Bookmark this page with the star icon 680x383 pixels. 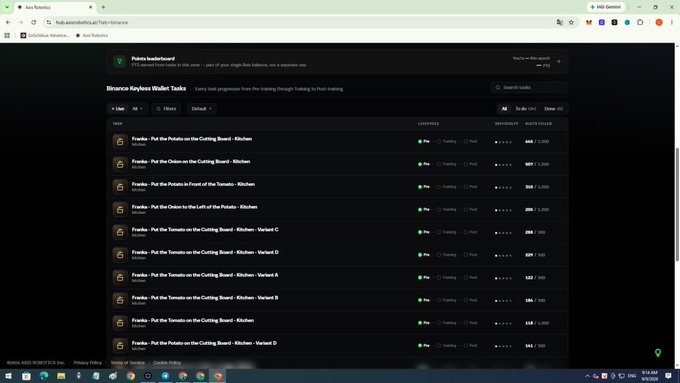571,22
